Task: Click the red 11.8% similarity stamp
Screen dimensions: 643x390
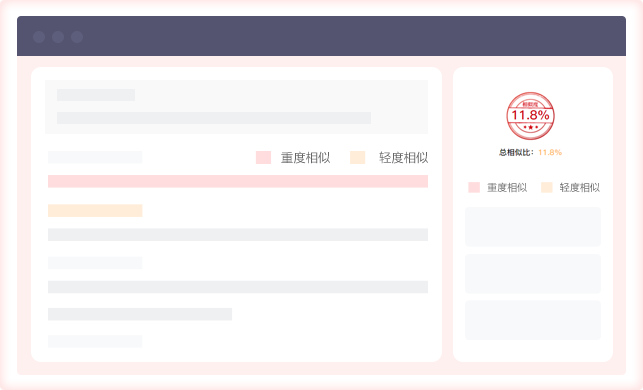Action: pyautogui.click(x=530, y=116)
